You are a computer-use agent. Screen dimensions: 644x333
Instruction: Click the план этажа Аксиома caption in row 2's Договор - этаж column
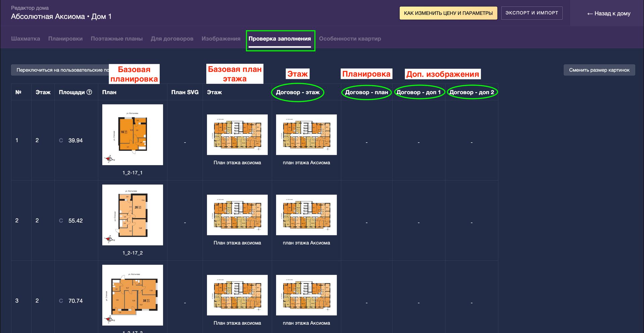pos(306,243)
